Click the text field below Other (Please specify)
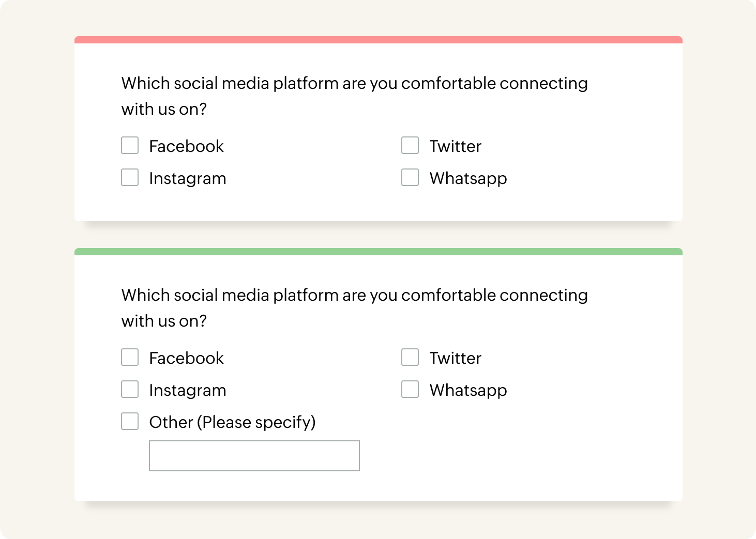The width and height of the screenshot is (756, 539). 254,456
